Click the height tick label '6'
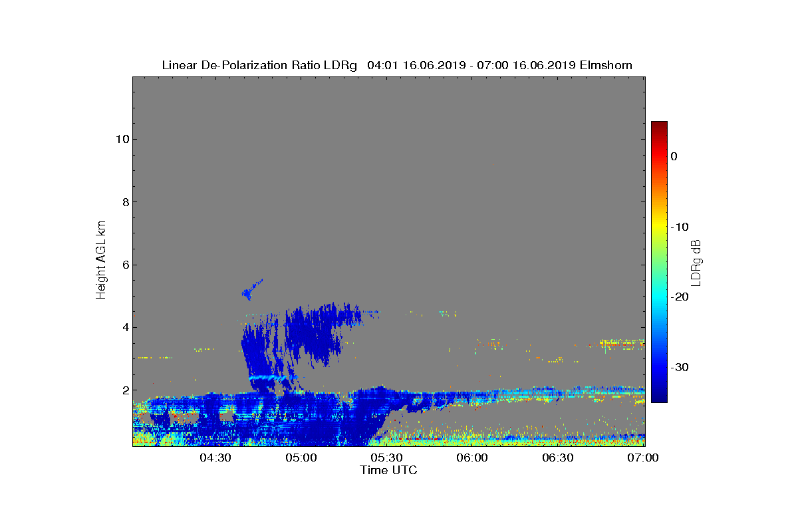Viewport: 798px width, 532px height. [125, 265]
